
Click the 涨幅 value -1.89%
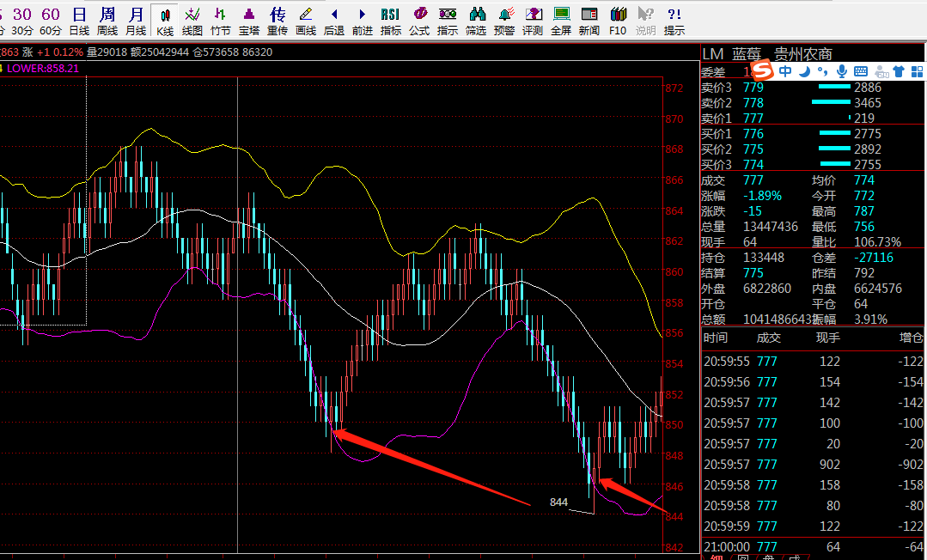763,196
